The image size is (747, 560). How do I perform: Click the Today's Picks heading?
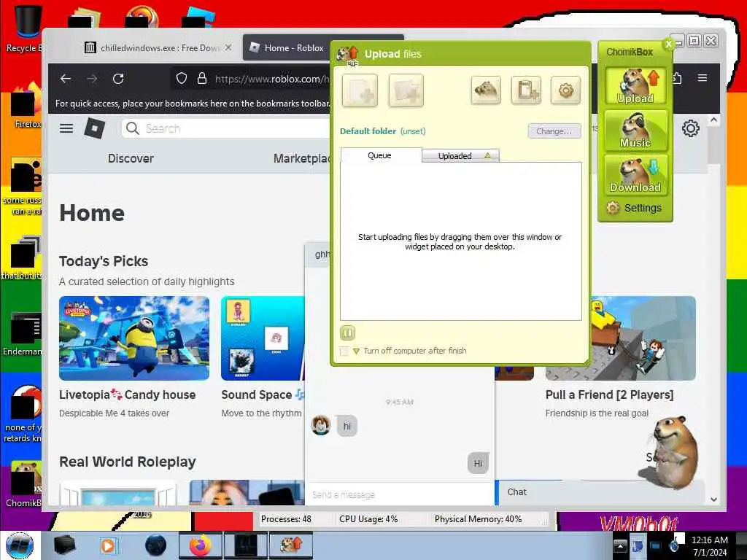pyautogui.click(x=104, y=262)
